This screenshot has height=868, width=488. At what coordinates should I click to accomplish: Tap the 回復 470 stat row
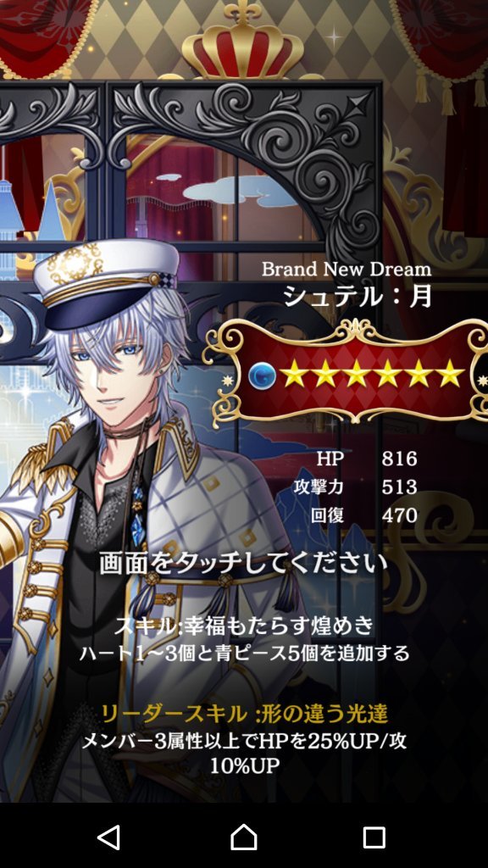[x=363, y=516]
